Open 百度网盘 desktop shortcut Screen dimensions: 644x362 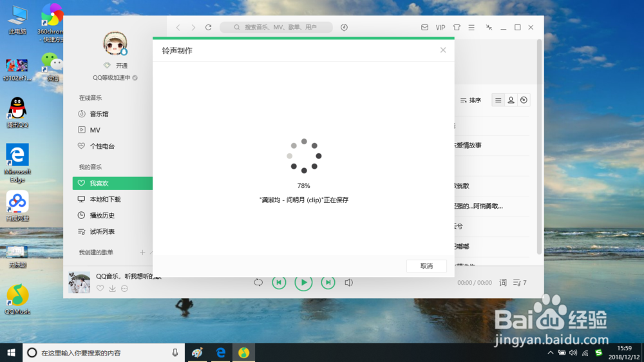coord(17,206)
